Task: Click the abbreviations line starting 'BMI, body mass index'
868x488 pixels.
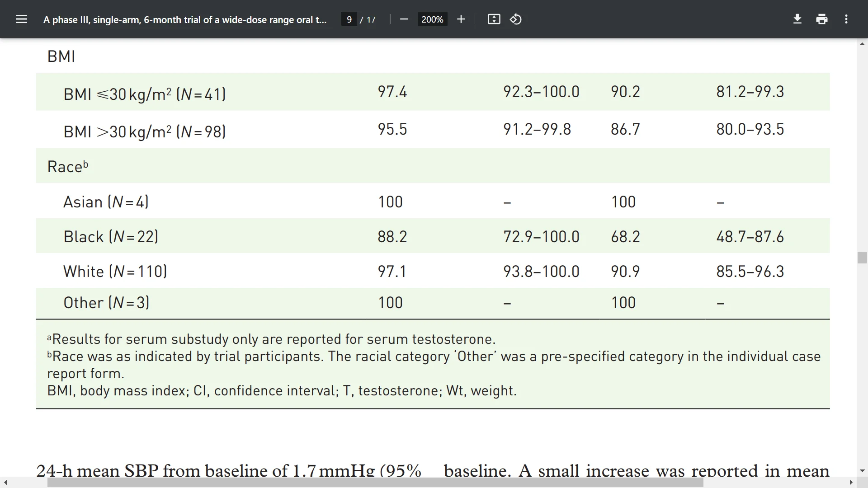Action: point(282,390)
